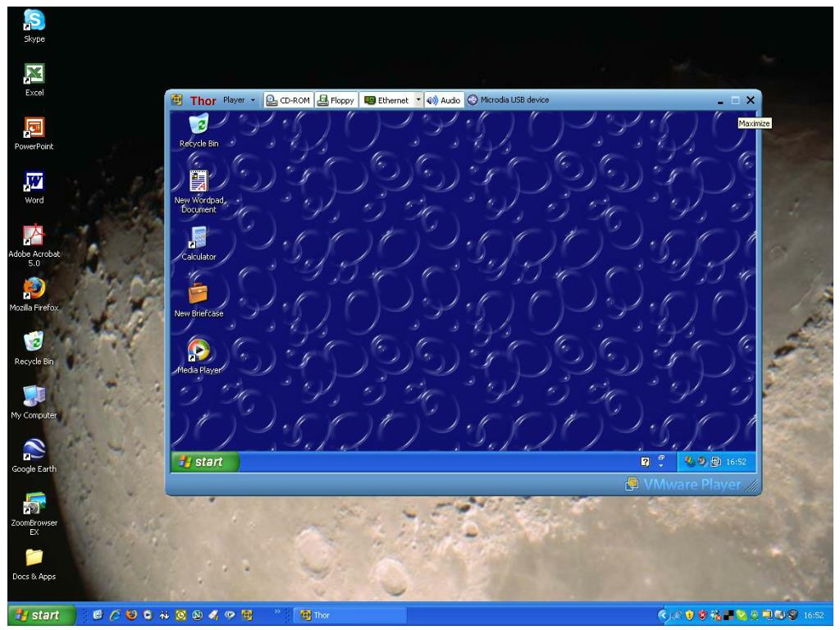
Task: Open the Player menu in VMware Player
Action: click(x=239, y=100)
